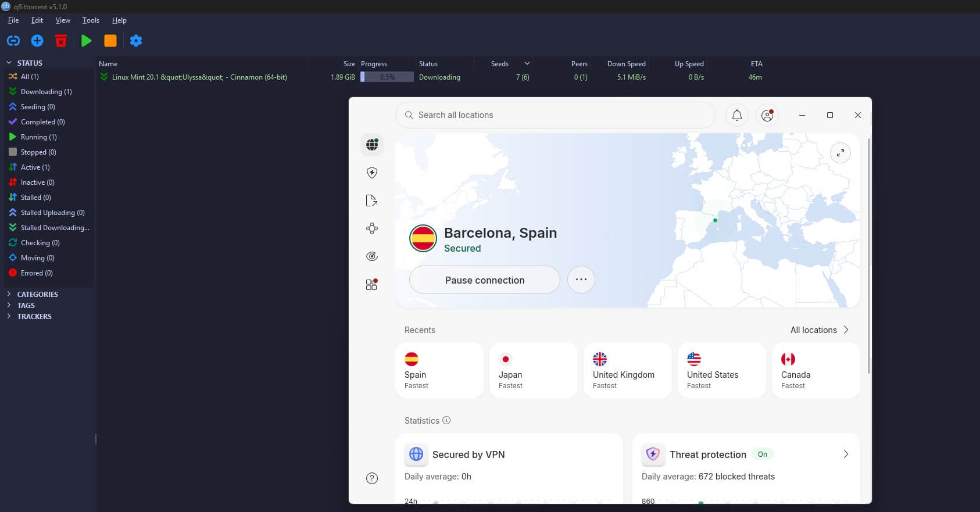Image resolution: width=980 pixels, height=512 pixels.
Task: Open the apps grid sidebar icon
Action: click(372, 284)
